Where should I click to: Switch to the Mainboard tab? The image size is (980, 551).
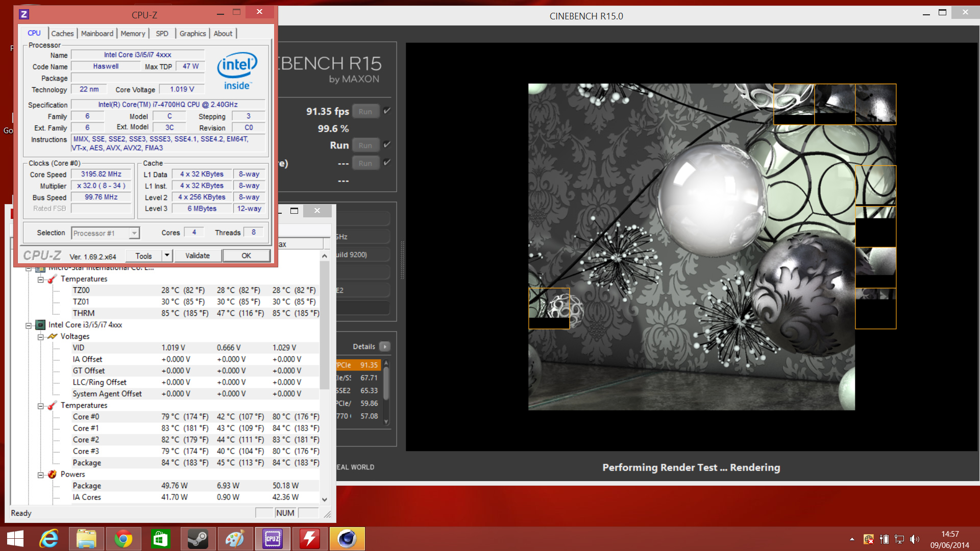[x=97, y=34]
